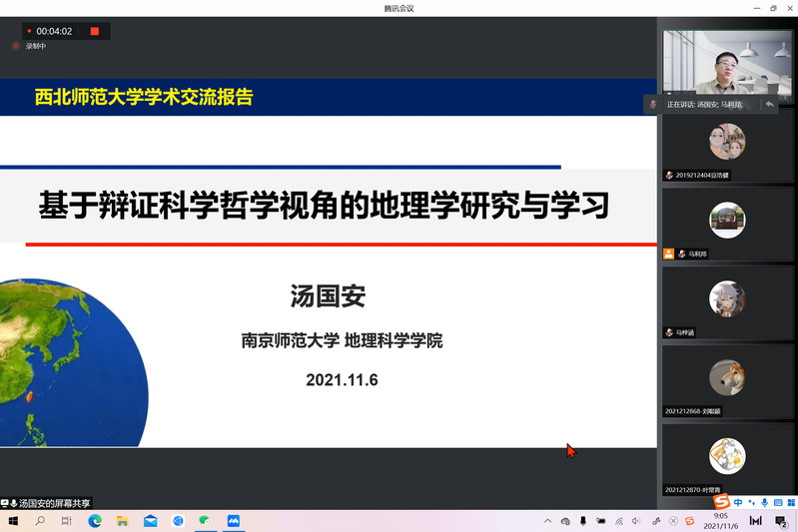Expand the hidden system tray icons
The height and width of the screenshot is (532, 798).
[547, 521]
